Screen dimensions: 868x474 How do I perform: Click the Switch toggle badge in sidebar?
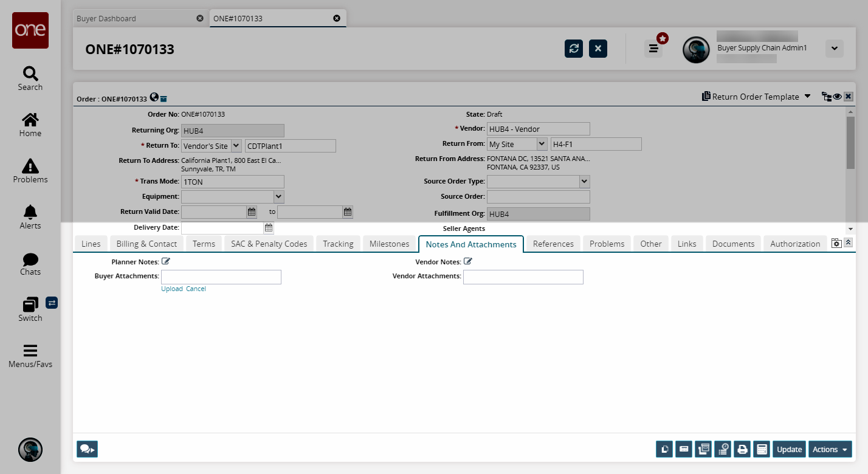[x=52, y=303]
